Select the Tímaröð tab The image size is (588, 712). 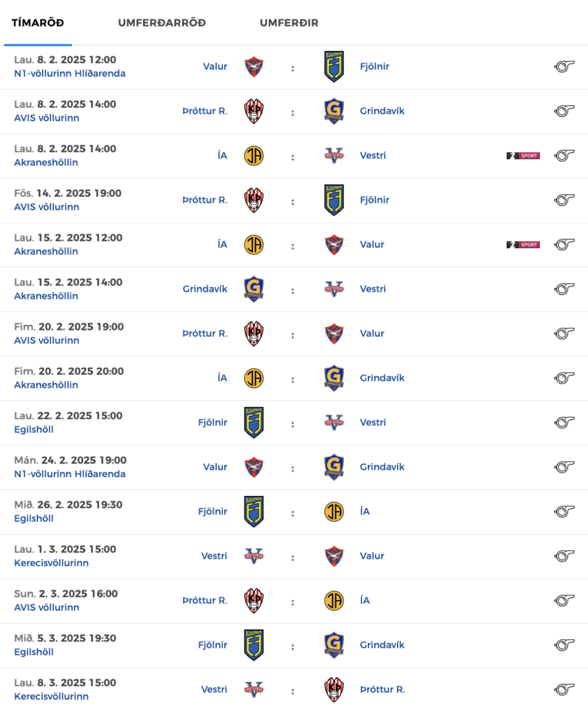click(x=38, y=23)
